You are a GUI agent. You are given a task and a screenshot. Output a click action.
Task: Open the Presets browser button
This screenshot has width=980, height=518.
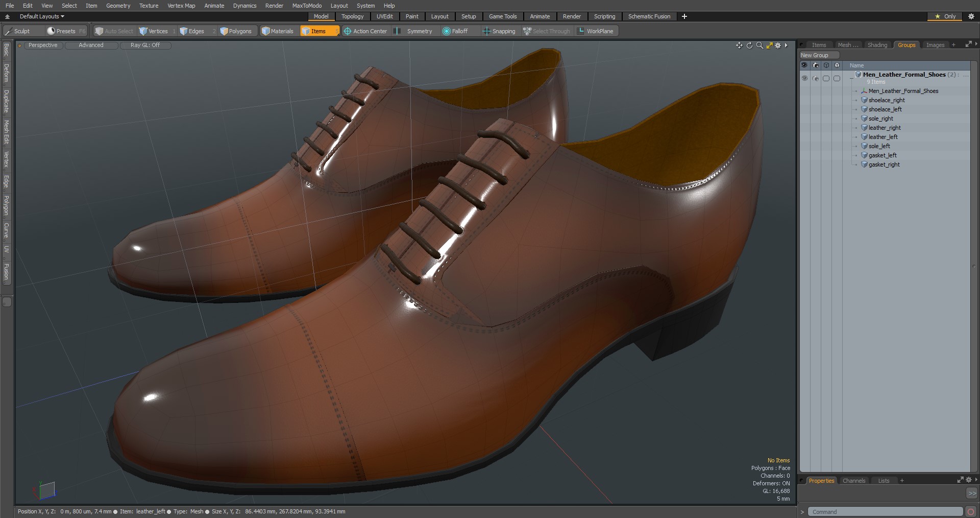click(x=66, y=31)
